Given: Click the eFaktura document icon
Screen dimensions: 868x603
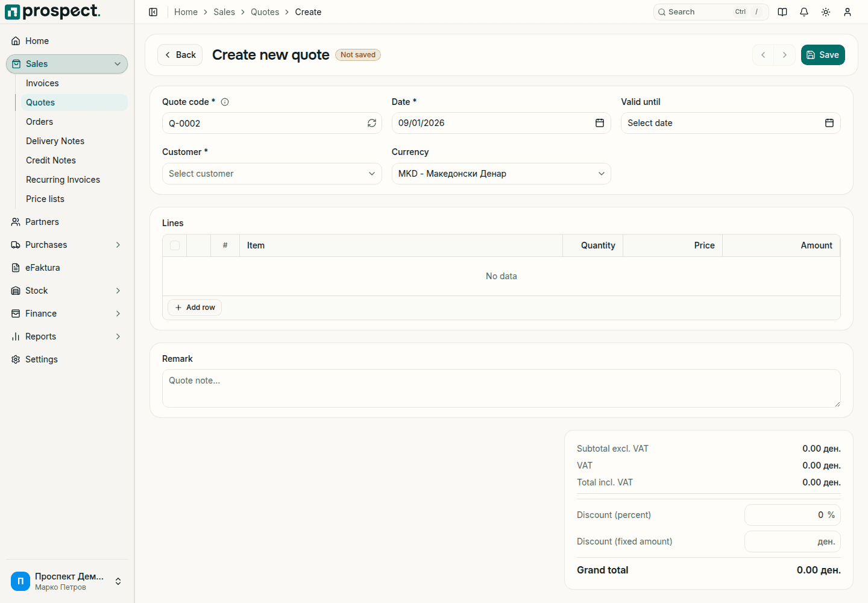Looking at the screenshot, I should (x=16, y=268).
